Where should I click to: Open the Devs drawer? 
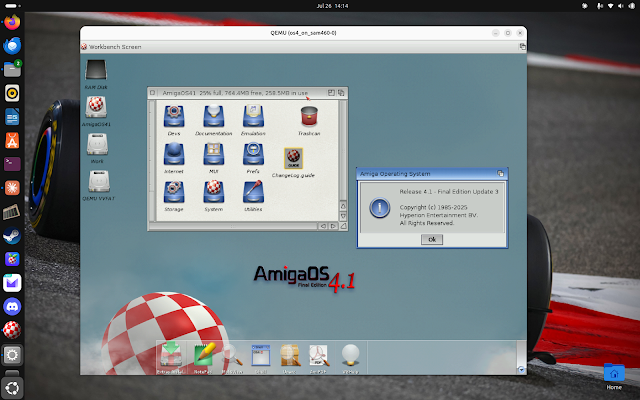pyautogui.click(x=174, y=116)
